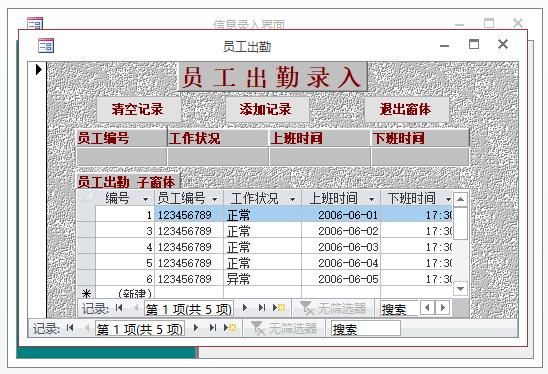Click the 员工出勤录入 title label
The height and width of the screenshot is (374, 548).
pos(273,77)
